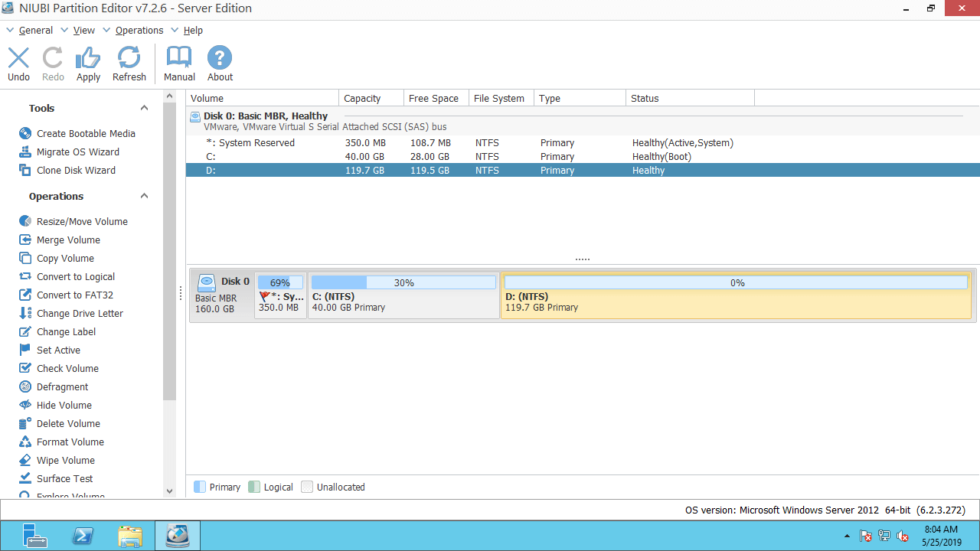Screen dimensions: 980x551
Task: Select System Reserved partition block
Action: (280, 296)
